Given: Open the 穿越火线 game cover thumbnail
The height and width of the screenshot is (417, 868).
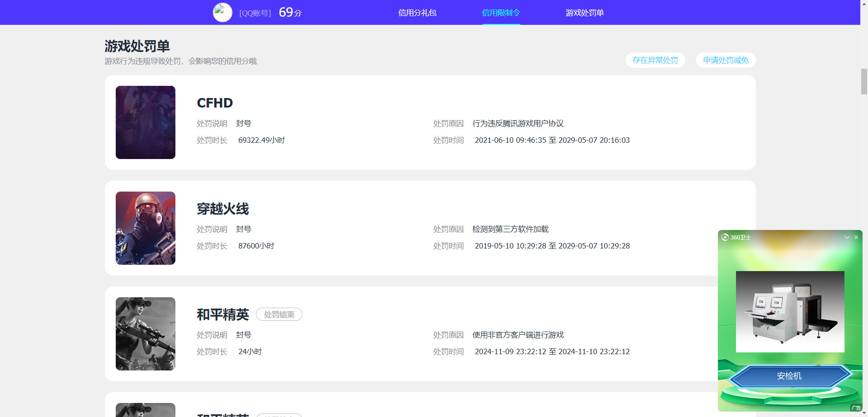Looking at the screenshot, I should click(146, 228).
